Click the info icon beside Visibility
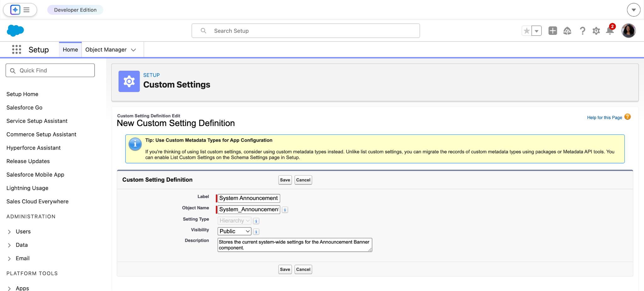The height and width of the screenshot is (291, 644). [256, 231]
